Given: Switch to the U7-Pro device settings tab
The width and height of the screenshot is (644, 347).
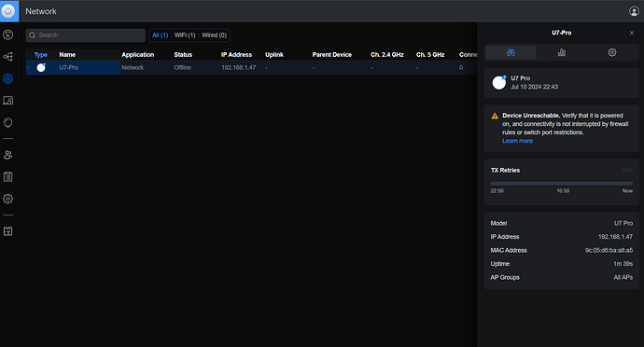Looking at the screenshot, I should (x=612, y=52).
